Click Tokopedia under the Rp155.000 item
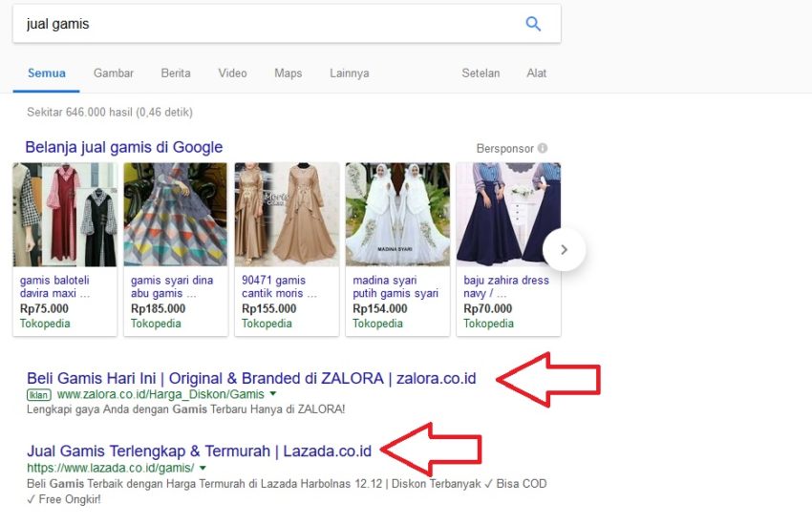This screenshot has width=812, height=524. click(x=267, y=324)
